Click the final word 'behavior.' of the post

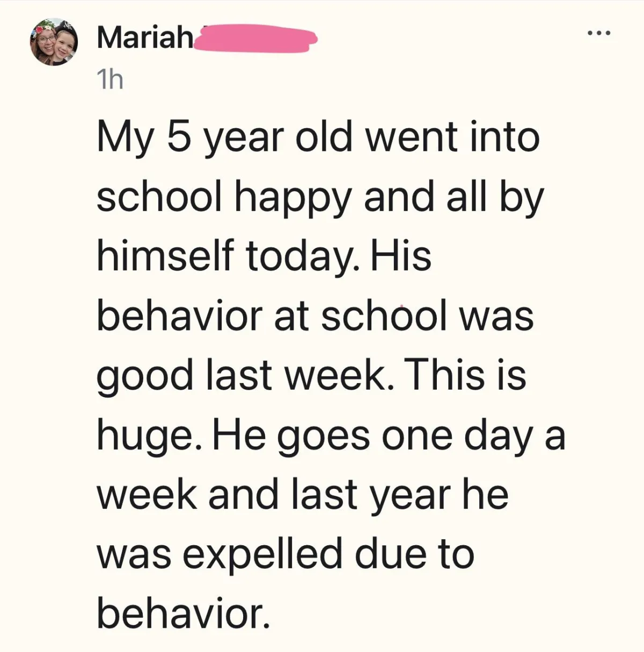click(x=182, y=613)
